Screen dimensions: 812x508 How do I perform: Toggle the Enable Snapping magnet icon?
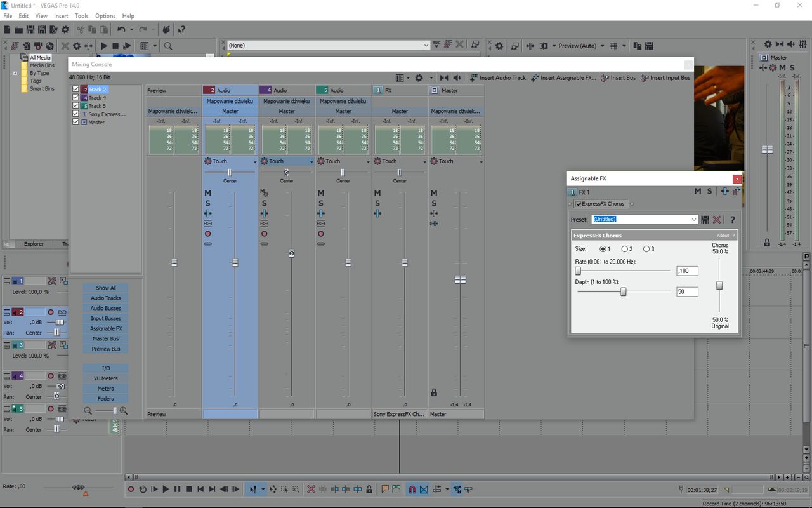(412, 489)
